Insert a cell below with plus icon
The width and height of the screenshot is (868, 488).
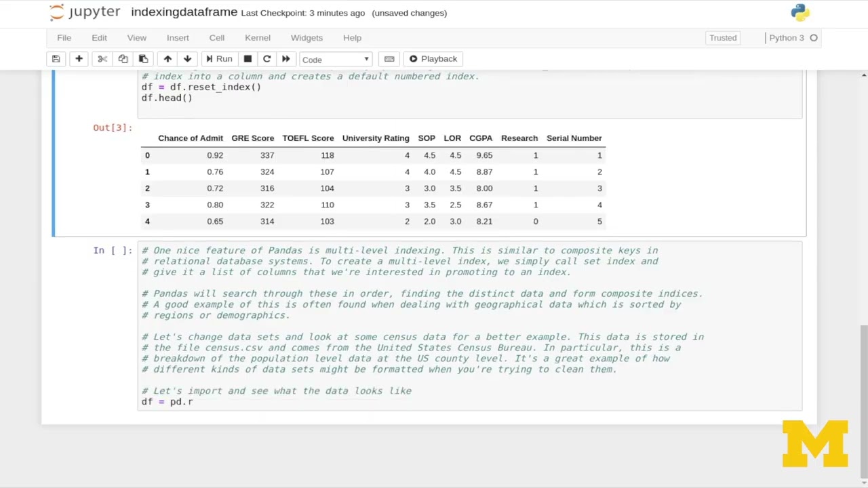point(79,59)
